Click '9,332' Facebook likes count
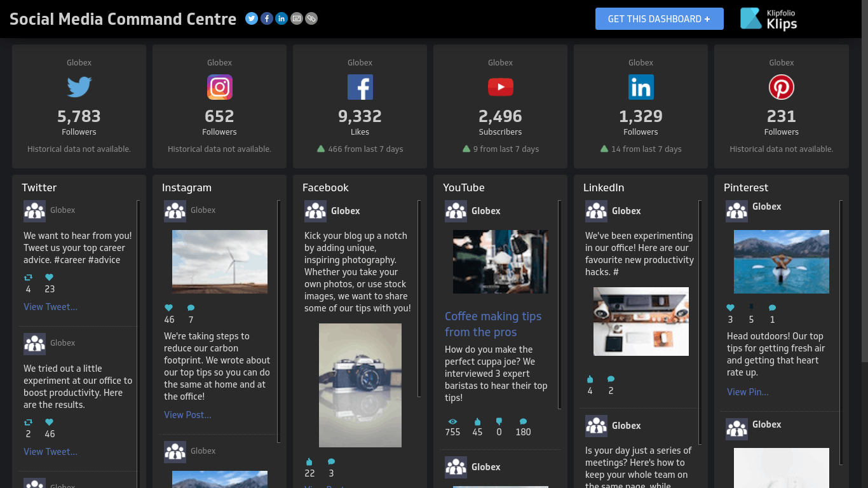868x488 pixels. [x=360, y=116]
